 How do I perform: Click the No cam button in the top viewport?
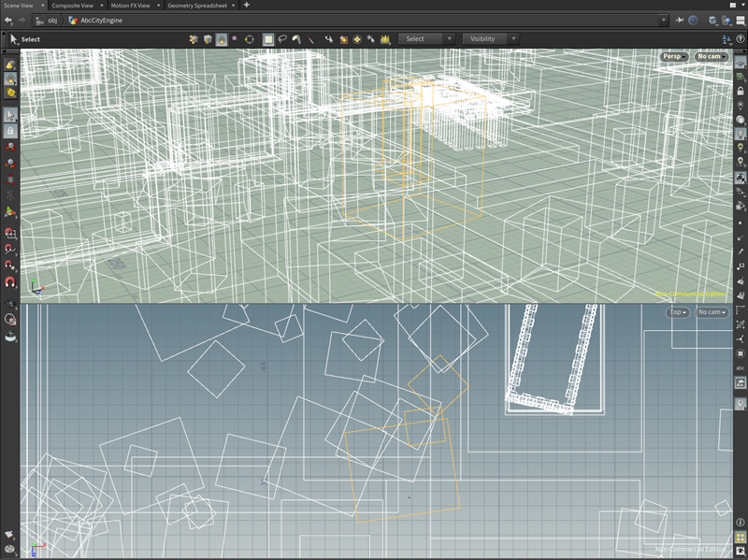[x=712, y=57]
